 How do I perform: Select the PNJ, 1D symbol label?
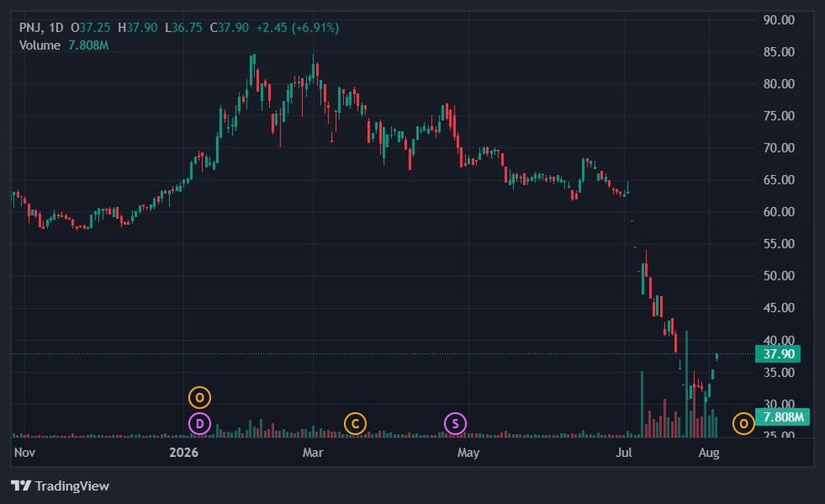[41, 28]
